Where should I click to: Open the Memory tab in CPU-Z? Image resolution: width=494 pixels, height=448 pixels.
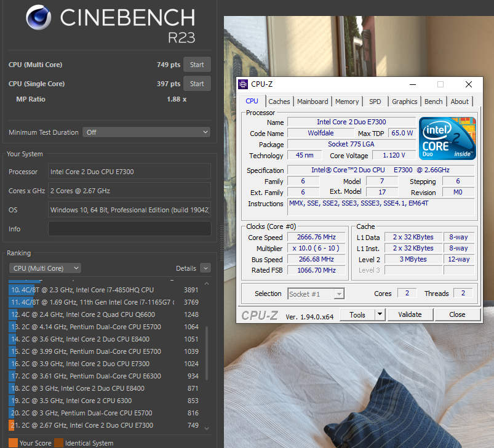click(x=347, y=102)
